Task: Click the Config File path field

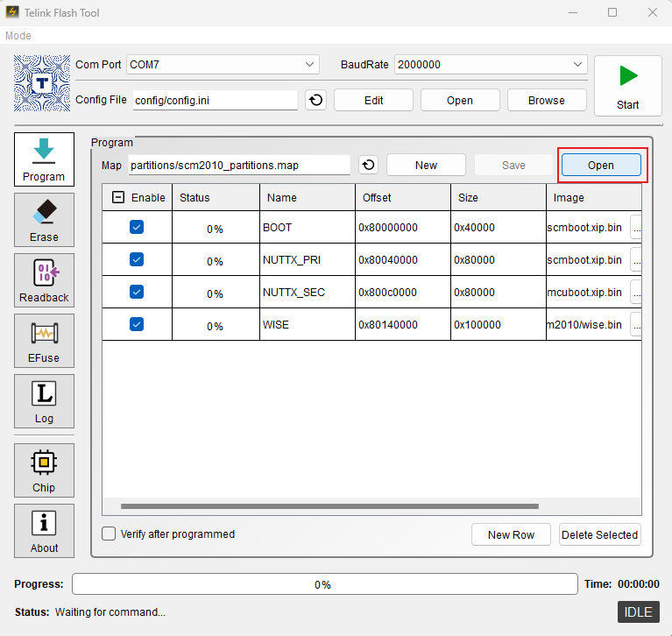Action: 216,100
